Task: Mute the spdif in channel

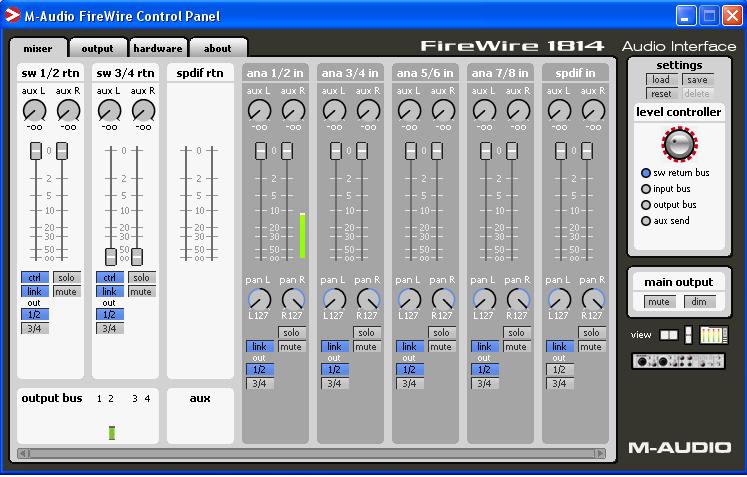Action: (591, 346)
